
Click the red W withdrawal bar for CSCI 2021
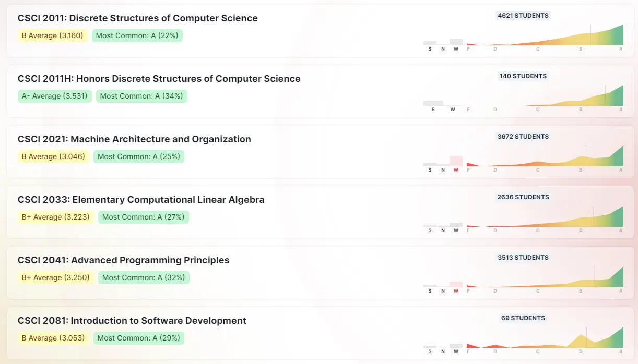click(456, 162)
